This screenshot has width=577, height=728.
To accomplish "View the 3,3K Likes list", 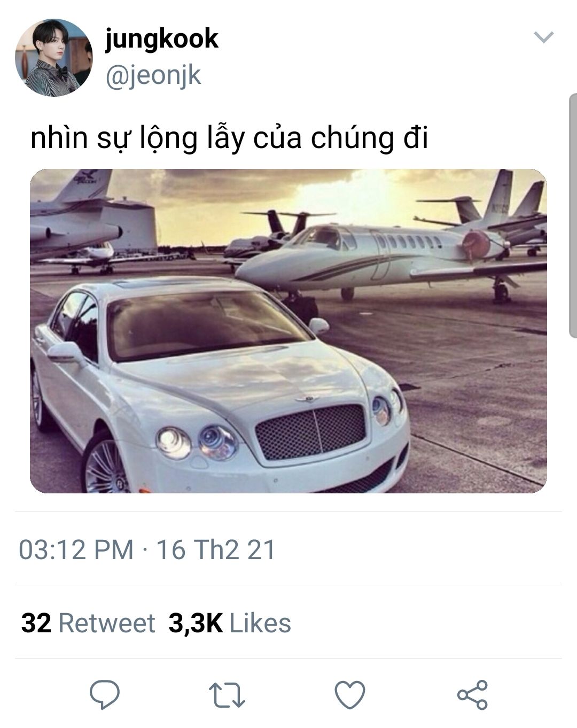I will click(230, 623).
